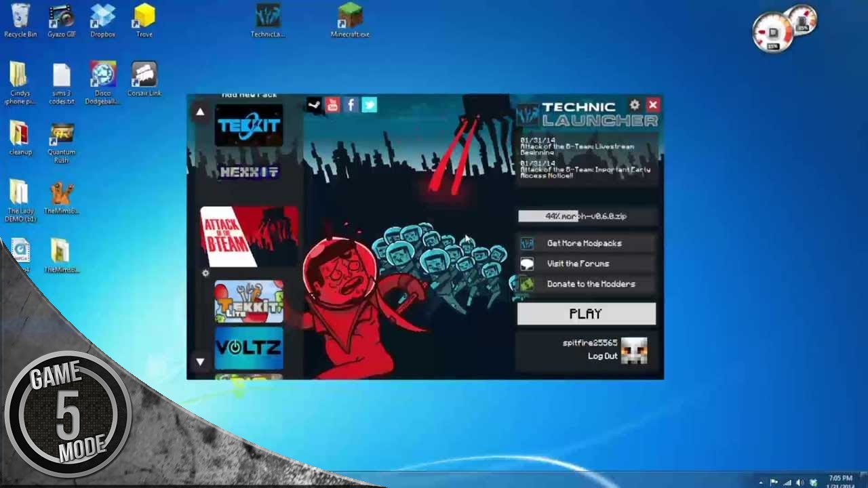Show hidden tray icons arrow

tap(761, 483)
